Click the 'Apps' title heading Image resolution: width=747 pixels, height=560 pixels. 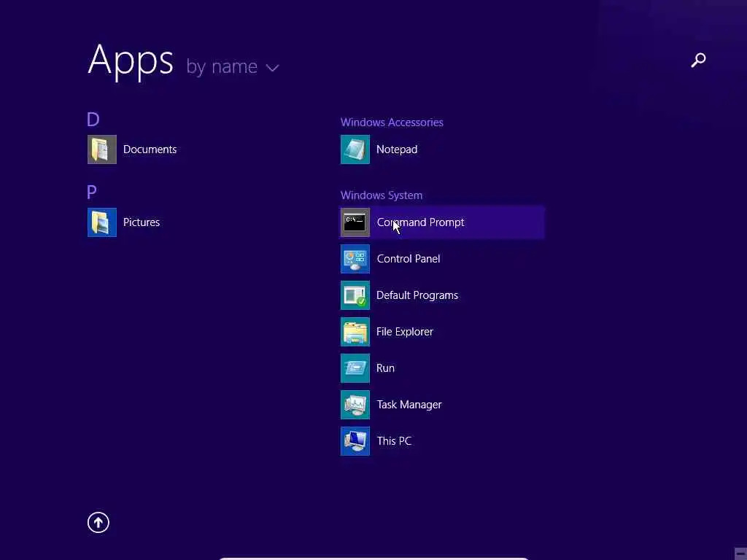[x=130, y=61]
